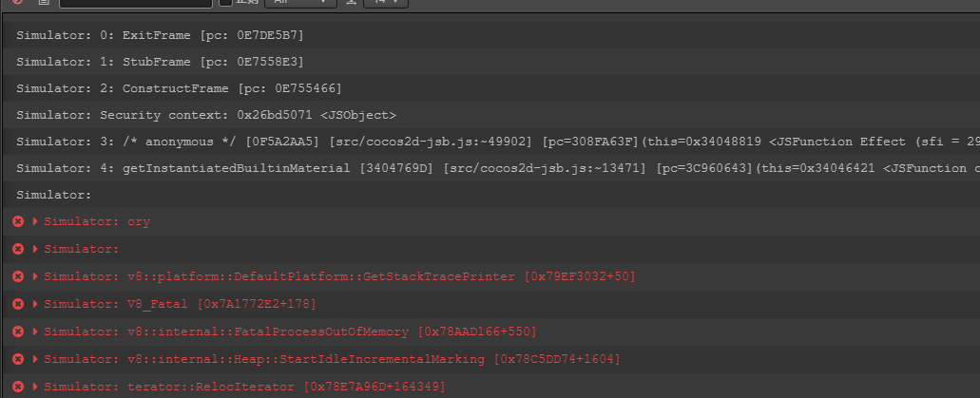Viewport: 980px width, 398px height.
Task: Click error icon beside FatalProcessOutOfMemory message
Action: [x=18, y=332]
